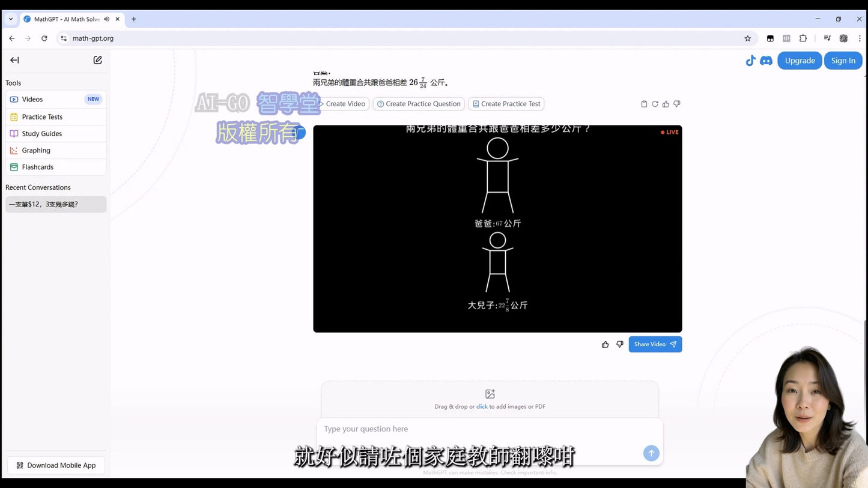Select the MathGPT browser tab

point(66,19)
